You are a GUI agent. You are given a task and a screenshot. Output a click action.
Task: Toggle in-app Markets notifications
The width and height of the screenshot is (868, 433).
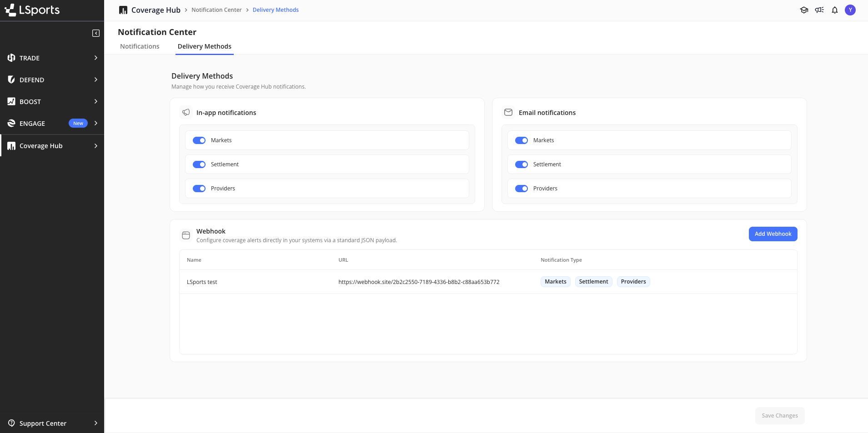click(x=199, y=140)
